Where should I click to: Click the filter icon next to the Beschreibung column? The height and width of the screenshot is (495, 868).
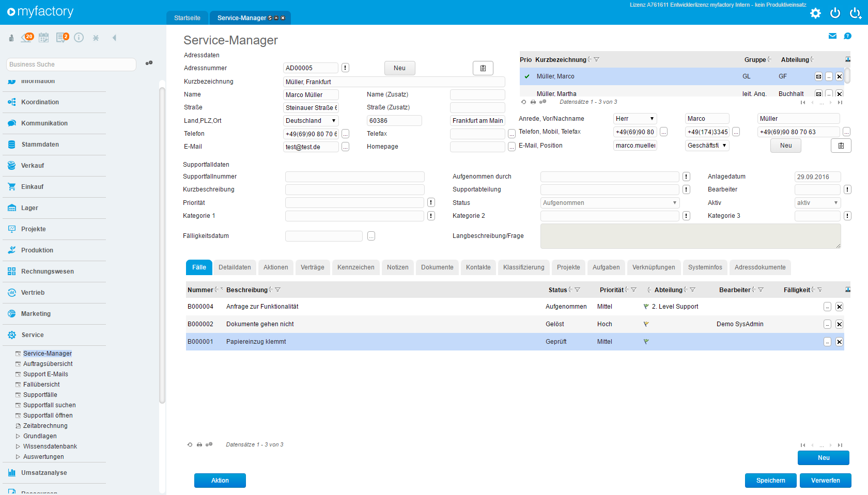coord(277,290)
